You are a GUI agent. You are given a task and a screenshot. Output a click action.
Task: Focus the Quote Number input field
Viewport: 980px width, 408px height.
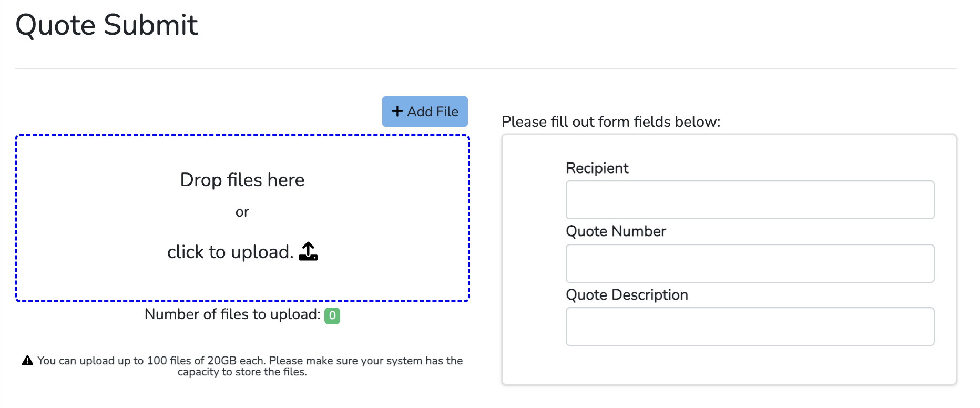[x=750, y=263]
